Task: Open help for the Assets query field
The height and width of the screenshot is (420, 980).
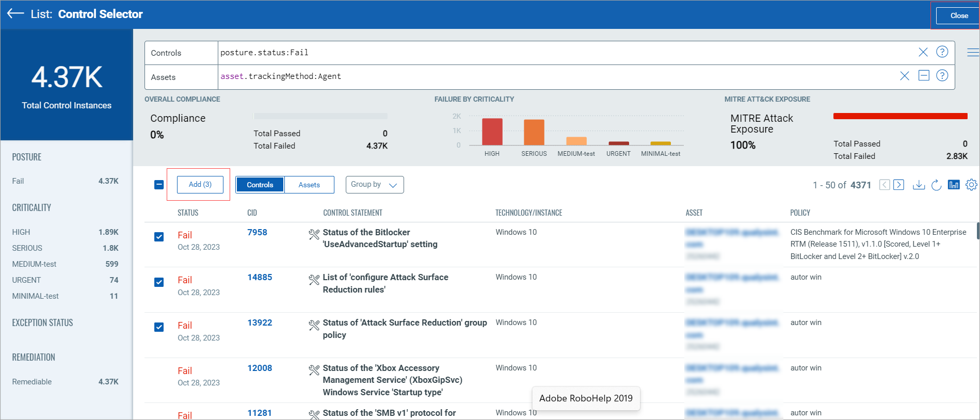Action: [x=942, y=76]
